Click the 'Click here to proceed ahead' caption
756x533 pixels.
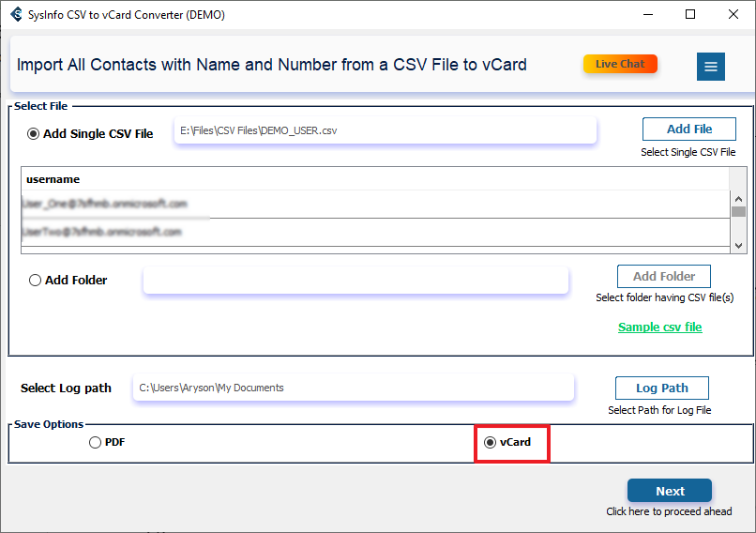click(x=669, y=511)
